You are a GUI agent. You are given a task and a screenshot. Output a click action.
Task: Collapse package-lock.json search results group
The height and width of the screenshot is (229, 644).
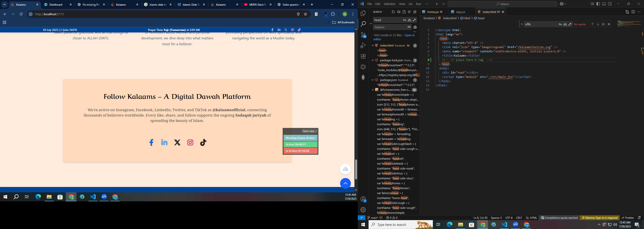pyautogui.click(x=373, y=60)
